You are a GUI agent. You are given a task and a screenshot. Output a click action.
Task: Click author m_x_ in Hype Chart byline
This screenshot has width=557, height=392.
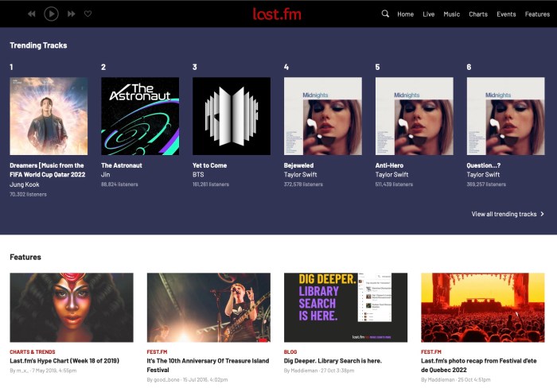click(21, 371)
